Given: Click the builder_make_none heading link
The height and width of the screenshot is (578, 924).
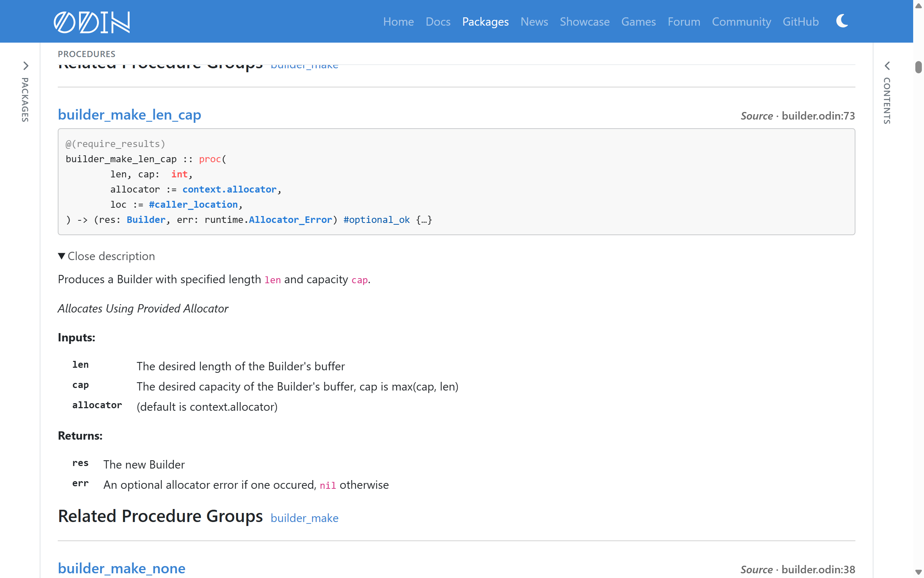Looking at the screenshot, I should pos(121,569).
